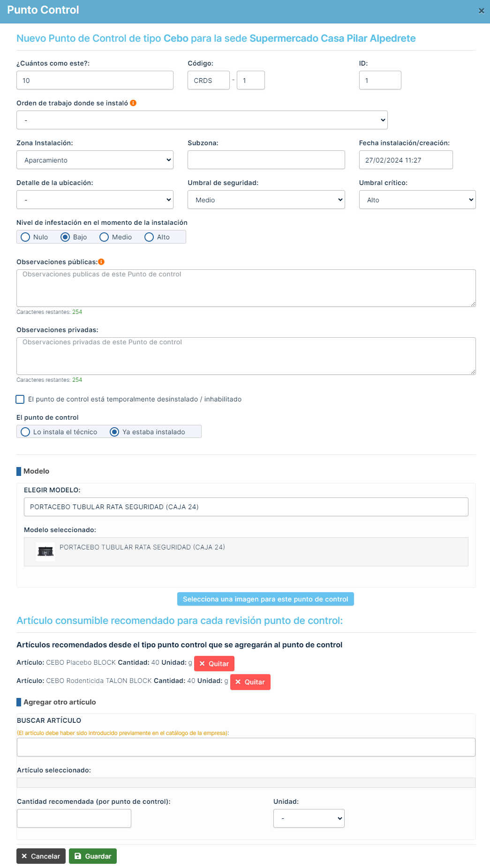
Task: Open the Orden de trabajo dropdown
Action: (x=202, y=120)
